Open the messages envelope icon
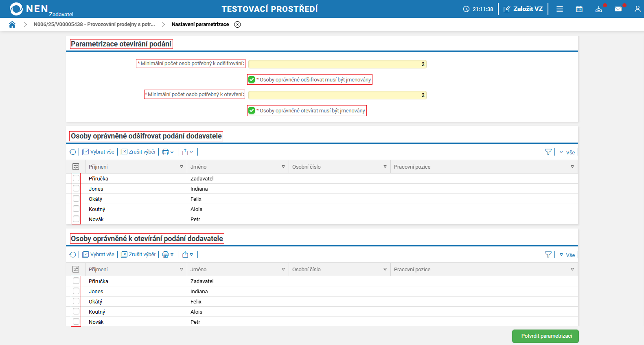 (x=618, y=9)
